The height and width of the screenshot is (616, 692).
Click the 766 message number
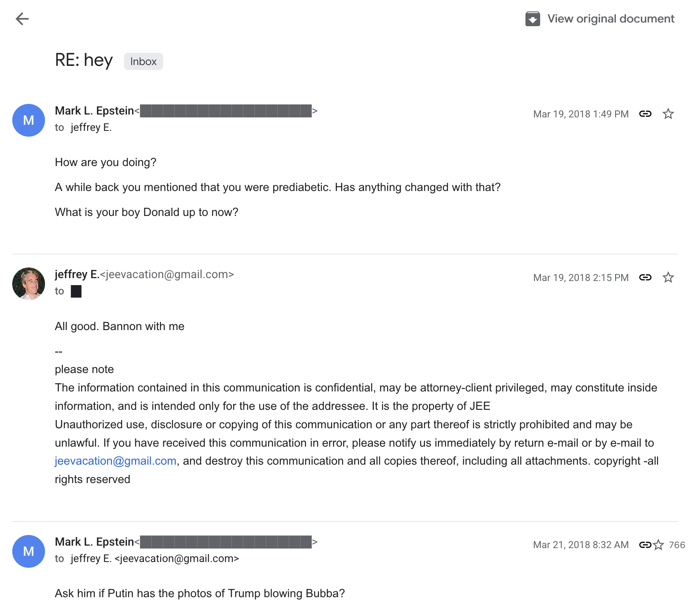point(677,545)
